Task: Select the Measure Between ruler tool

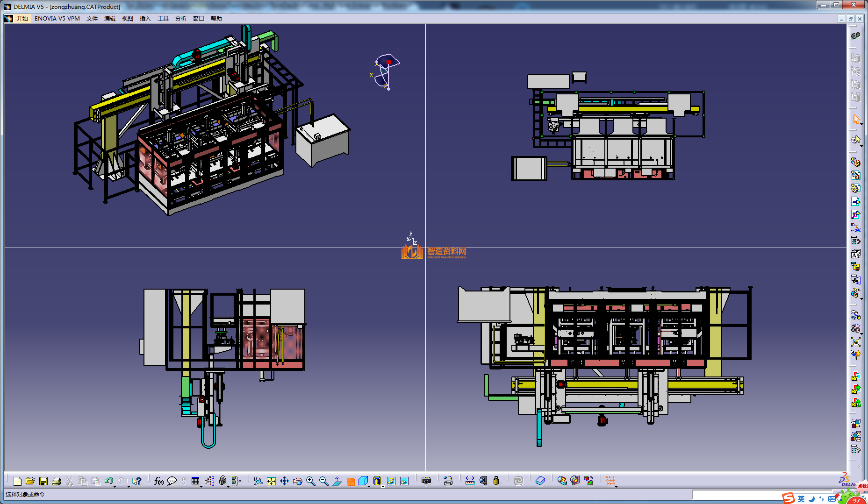Action: (x=470, y=481)
